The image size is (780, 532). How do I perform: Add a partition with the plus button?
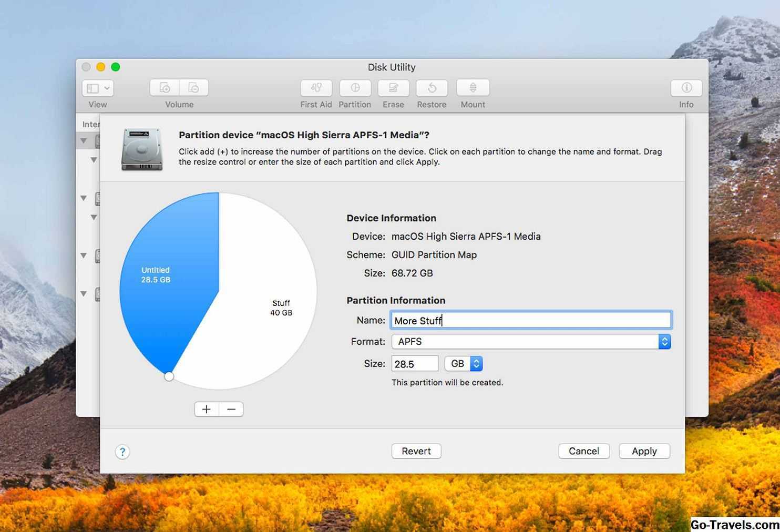tap(207, 409)
